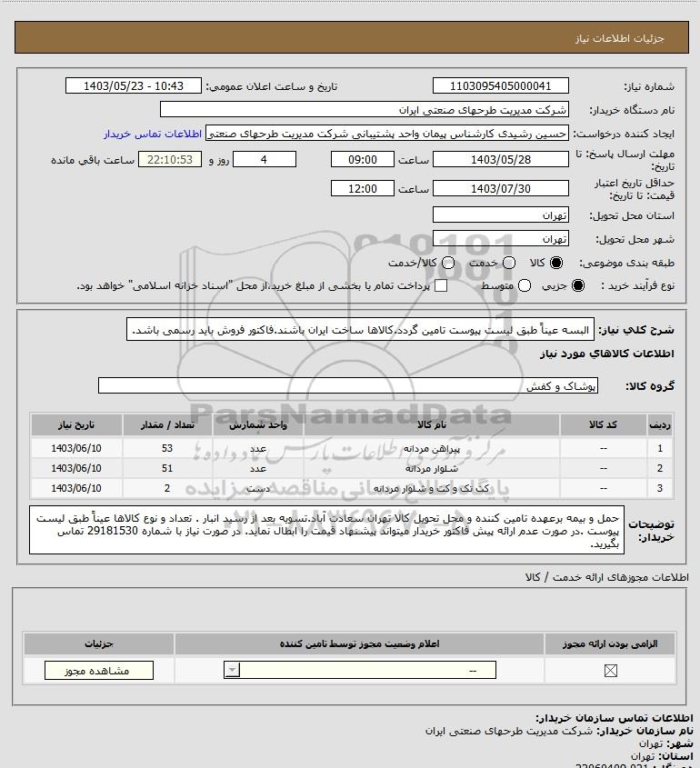Click response deadline date 1403/05/28
700x768 pixels.
(501, 159)
